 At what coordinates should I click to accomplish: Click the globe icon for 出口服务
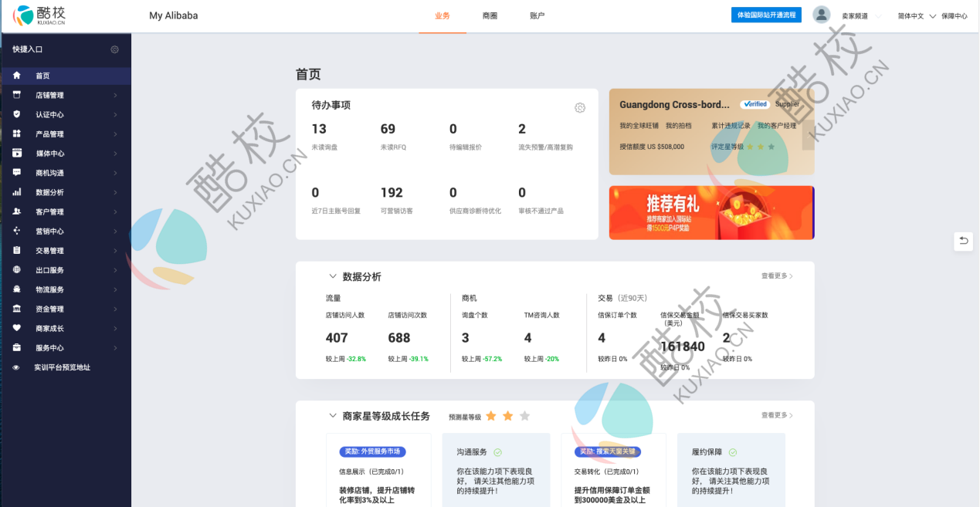coord(17,270)
